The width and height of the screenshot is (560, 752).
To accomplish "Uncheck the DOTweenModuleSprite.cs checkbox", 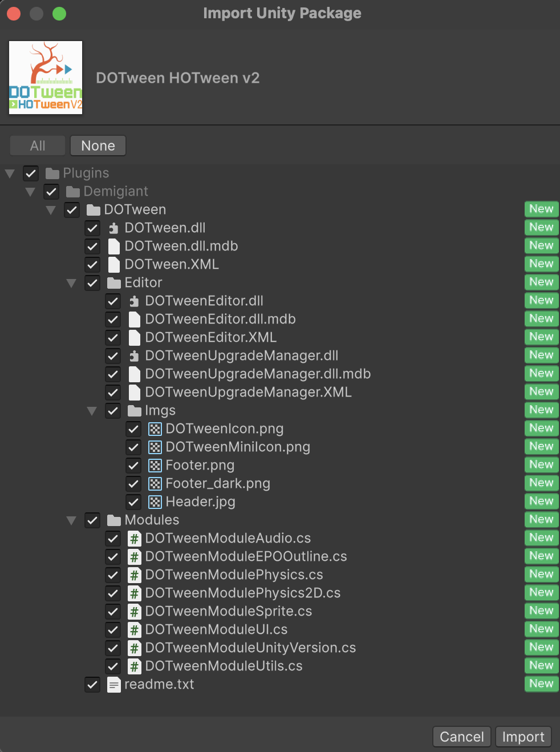I will click(113, 611).
